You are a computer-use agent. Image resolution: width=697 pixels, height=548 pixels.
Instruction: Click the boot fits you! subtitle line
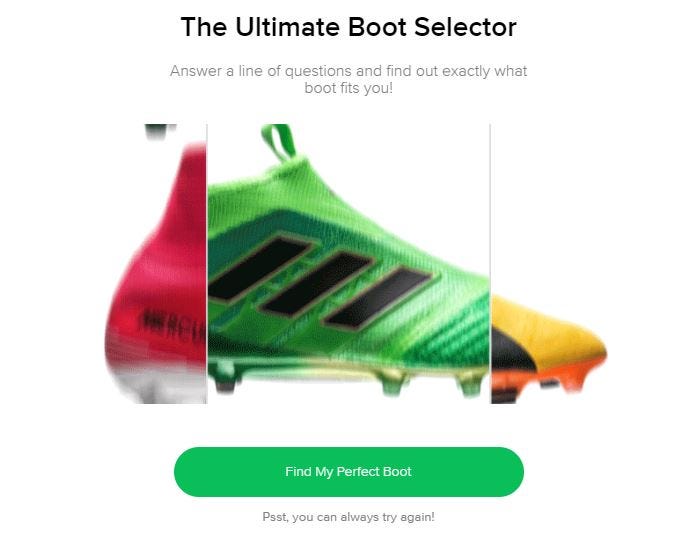click(348, 88)
